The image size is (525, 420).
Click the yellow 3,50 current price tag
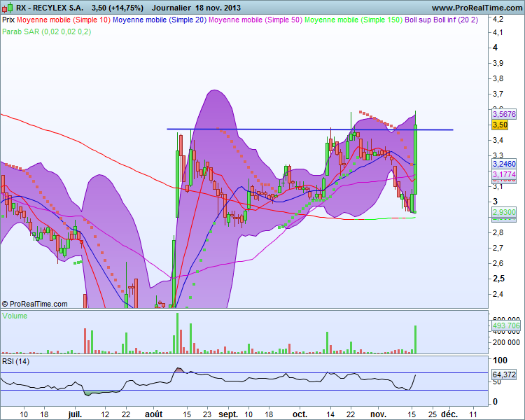click(x=500, y=125)
